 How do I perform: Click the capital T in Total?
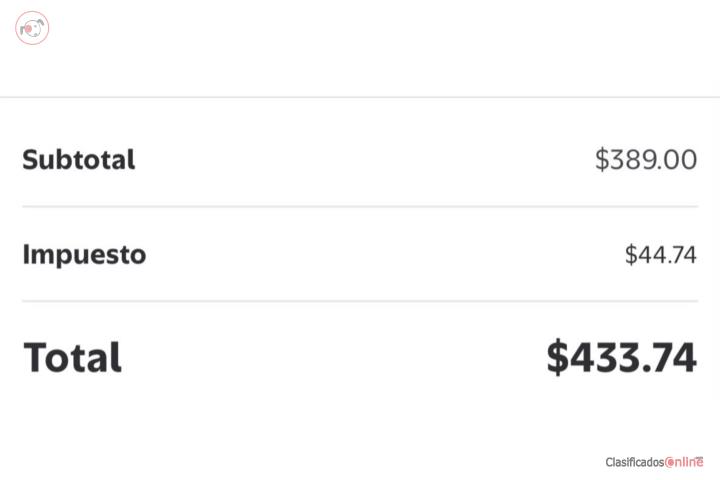pos(35,357)
